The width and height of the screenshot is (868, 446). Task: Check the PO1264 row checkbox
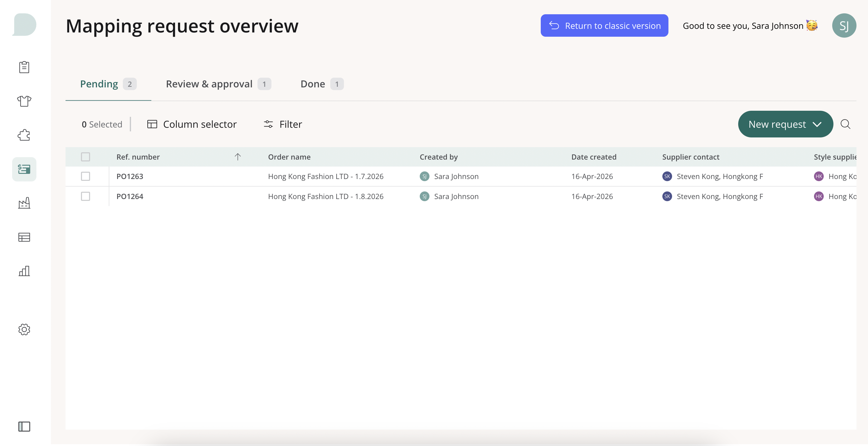click(x=86, y=197)
